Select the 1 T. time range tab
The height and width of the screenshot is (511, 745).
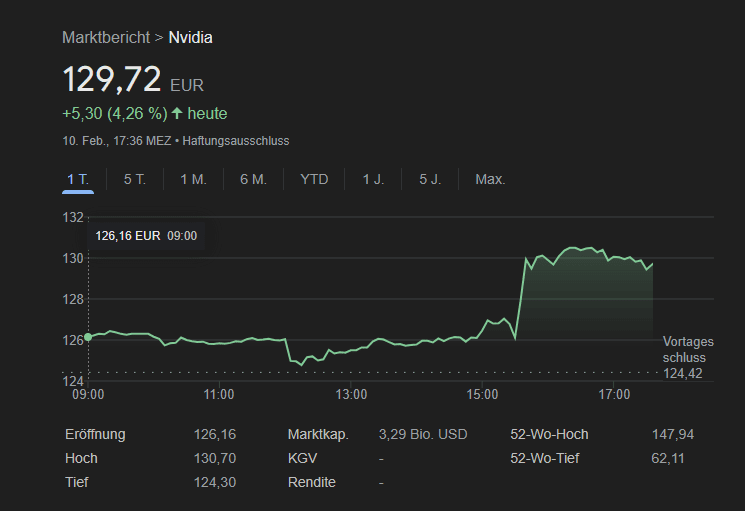pos(78,179)
